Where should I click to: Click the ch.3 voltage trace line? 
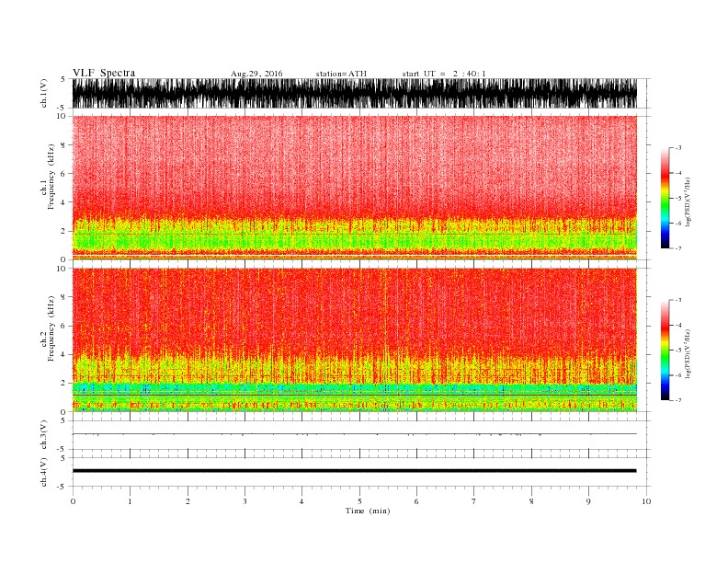pyautogui.click(x=355, y=434)
